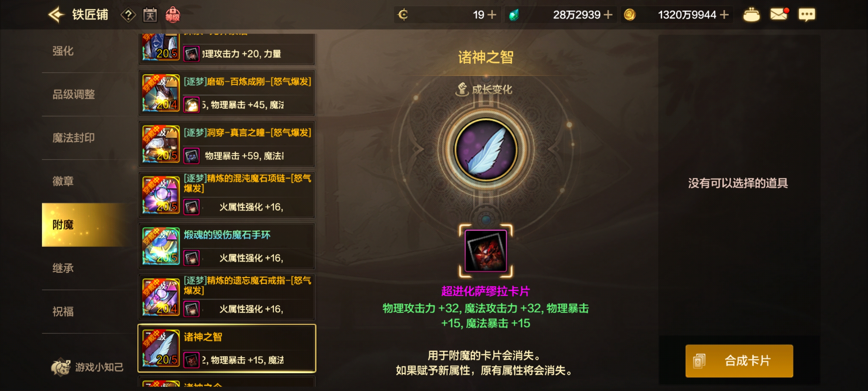Tap the red 等级 bag icon
This screenshot has width=868, height=391.
[173, 15]
